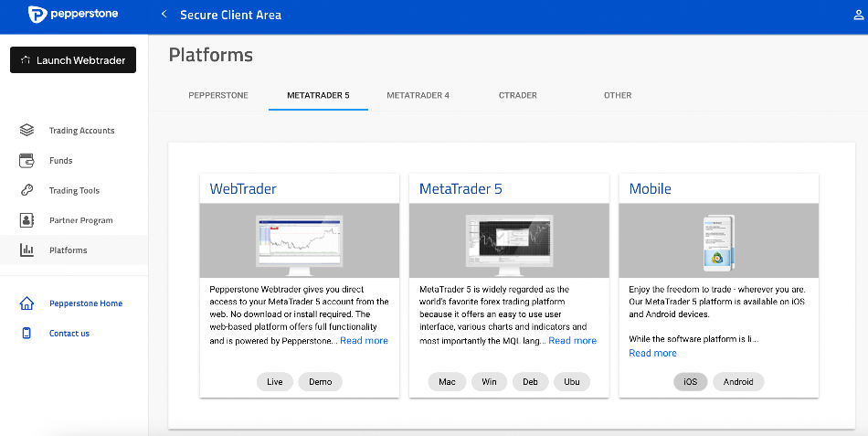Choose the WebTrader Demo button
868x436 pixels.
click(x=321, y=382)
